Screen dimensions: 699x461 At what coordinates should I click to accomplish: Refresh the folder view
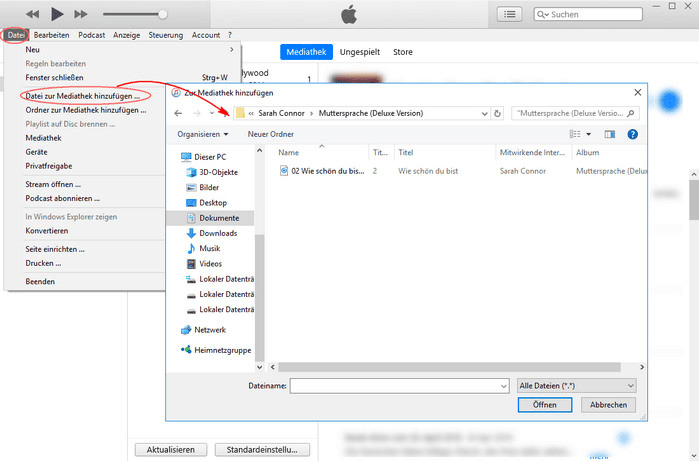pos(497,114)
